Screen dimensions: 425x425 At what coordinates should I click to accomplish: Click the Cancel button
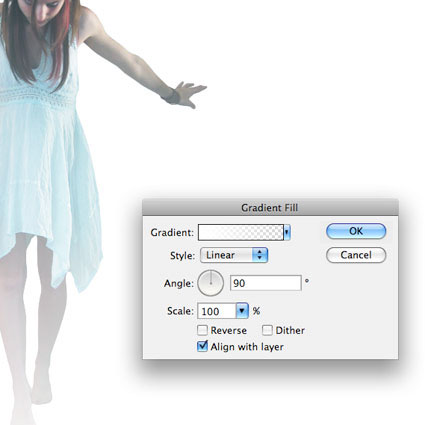pyautogui.click(x=356, y=255)
